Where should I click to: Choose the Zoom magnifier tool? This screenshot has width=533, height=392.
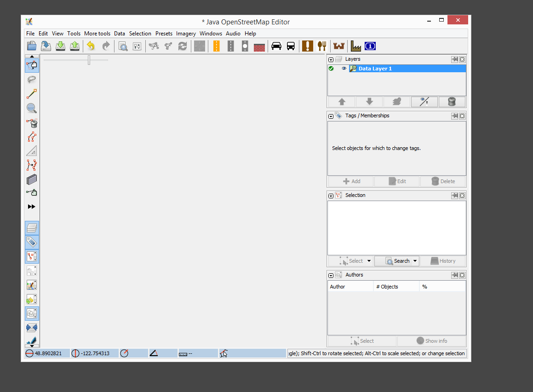[31, 108]
